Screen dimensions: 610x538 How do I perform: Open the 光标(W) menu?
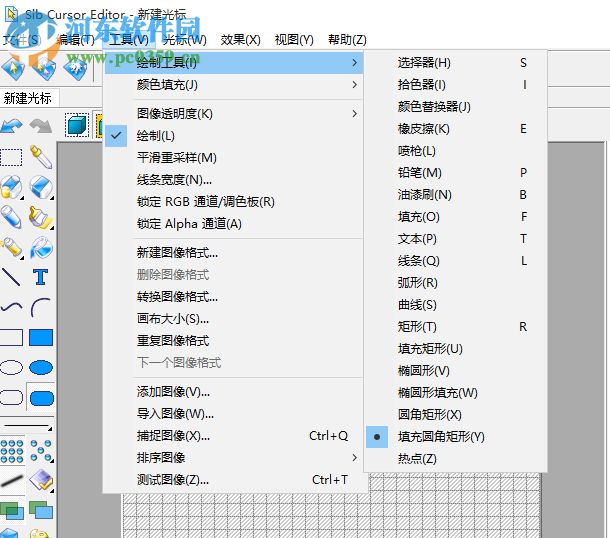point(184,40)
